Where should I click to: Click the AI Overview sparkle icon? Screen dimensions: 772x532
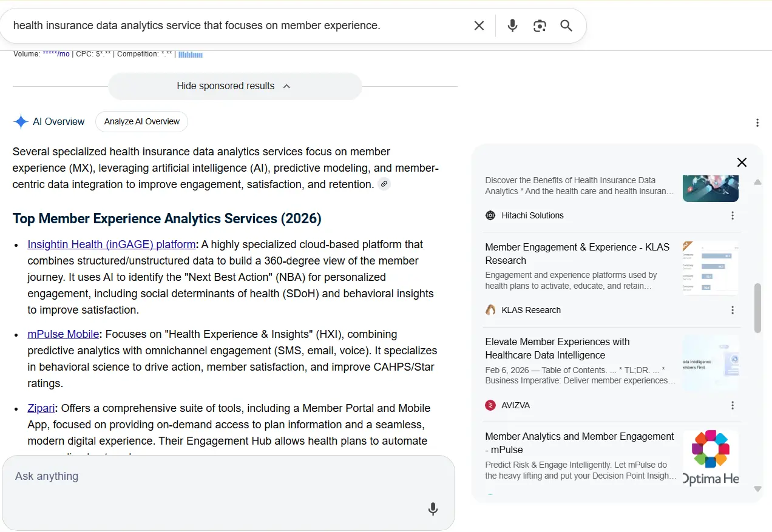(x=21, y=121)
